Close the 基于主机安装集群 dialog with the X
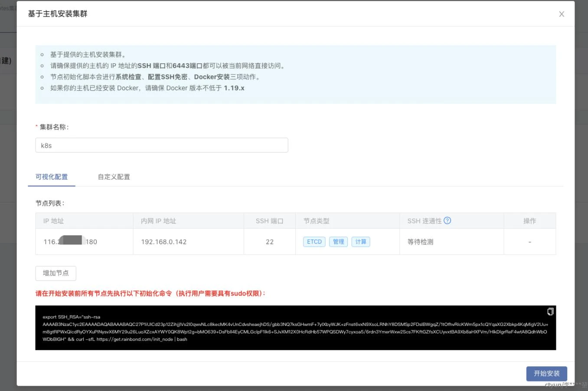The image size is (588, 391). pyautogui.click(x=562, y=14)
